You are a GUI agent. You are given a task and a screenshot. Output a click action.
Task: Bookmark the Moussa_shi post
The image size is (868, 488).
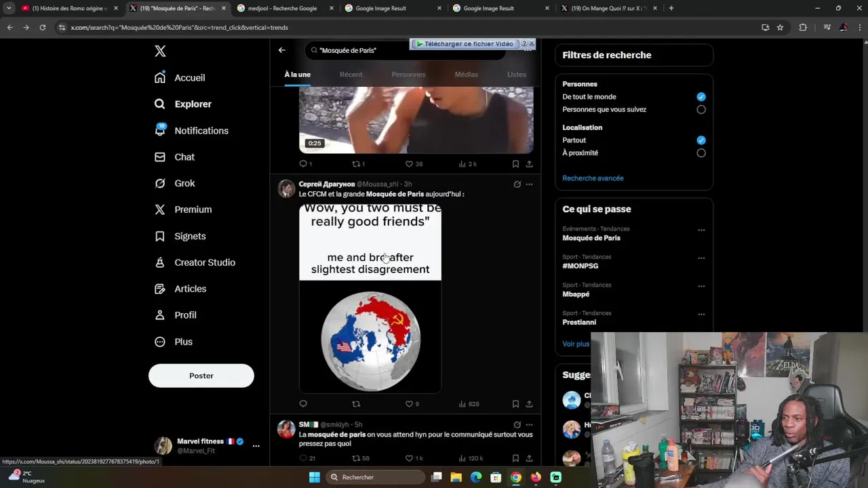[515, 404]
